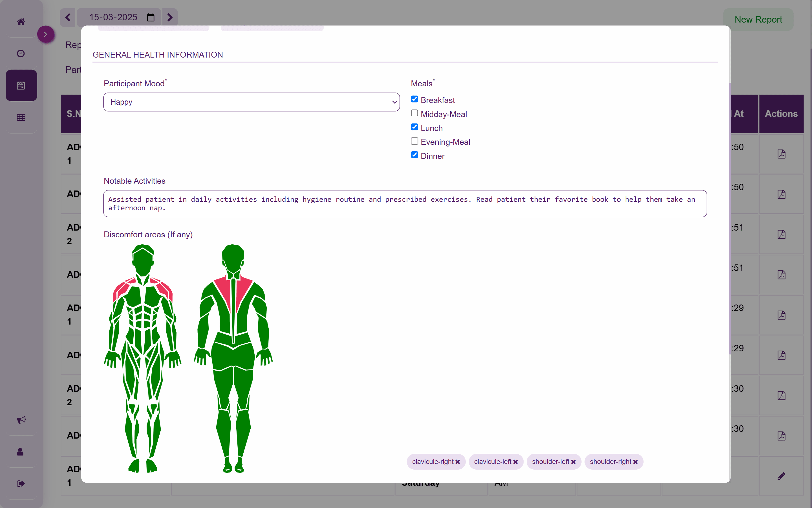Click the Notable Activities text area
Image resolution: width=812 pixels, height=508 pixels.
(405, 203)
